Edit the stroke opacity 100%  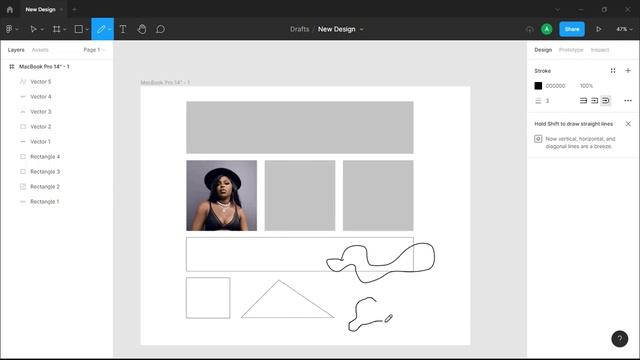click(586, 86)
